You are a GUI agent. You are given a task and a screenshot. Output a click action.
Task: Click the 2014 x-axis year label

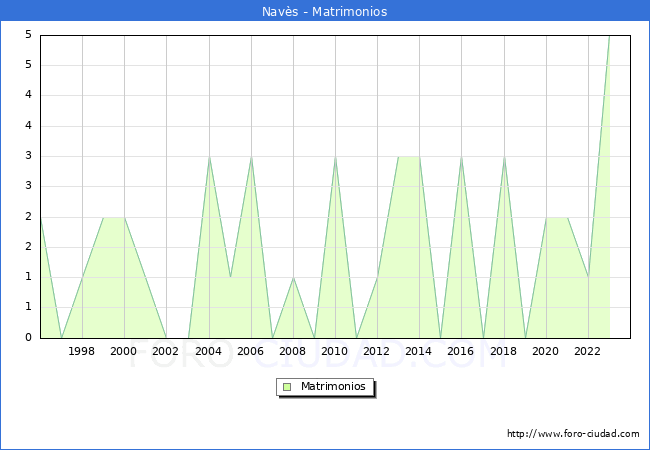pyautogui.click(x=419, y=351)
